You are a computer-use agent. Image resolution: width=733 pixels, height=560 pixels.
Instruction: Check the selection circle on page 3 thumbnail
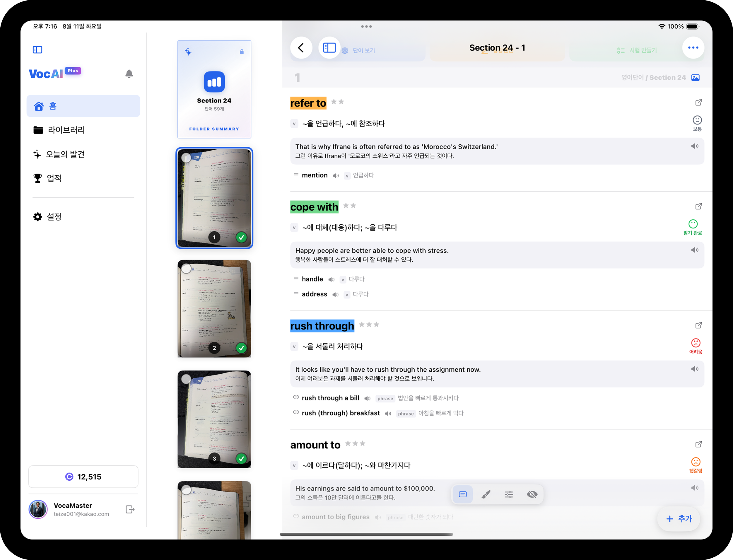186,379
